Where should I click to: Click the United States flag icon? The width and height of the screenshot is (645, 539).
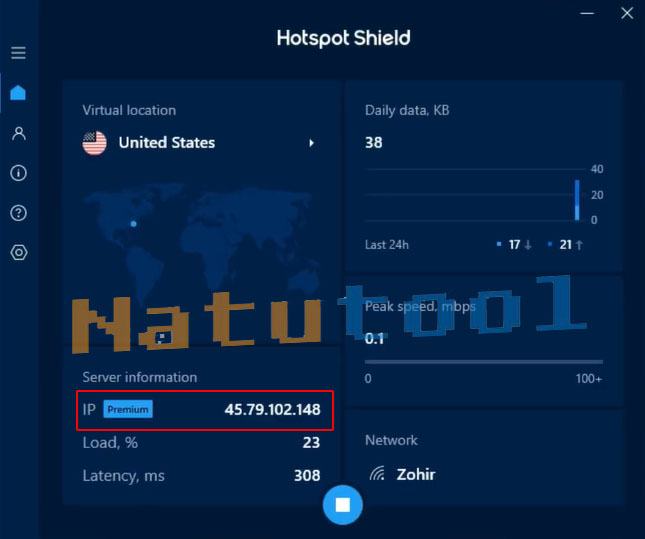coord(95,143)
